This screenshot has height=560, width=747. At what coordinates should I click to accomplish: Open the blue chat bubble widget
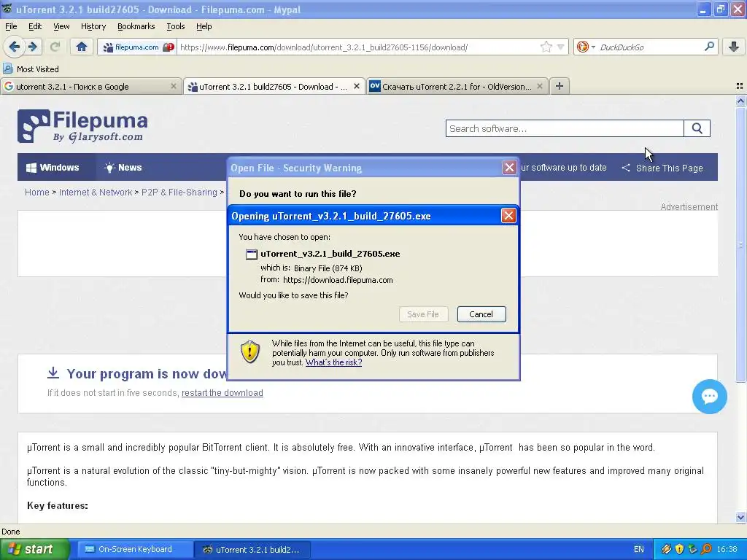(x=709, y=396)
